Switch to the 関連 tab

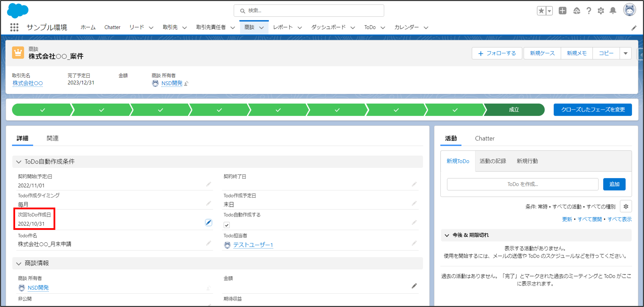point(53,138)
